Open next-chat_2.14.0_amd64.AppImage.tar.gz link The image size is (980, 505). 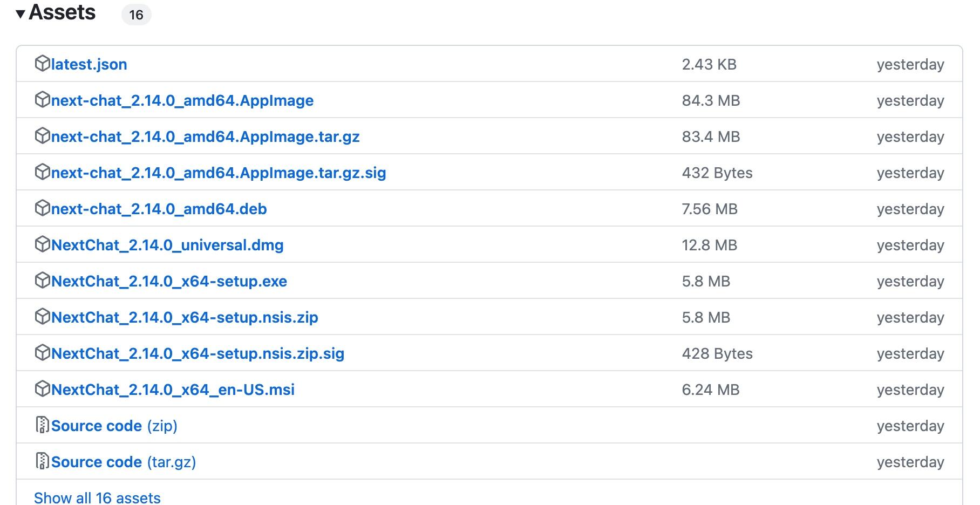tap(205, 137)
